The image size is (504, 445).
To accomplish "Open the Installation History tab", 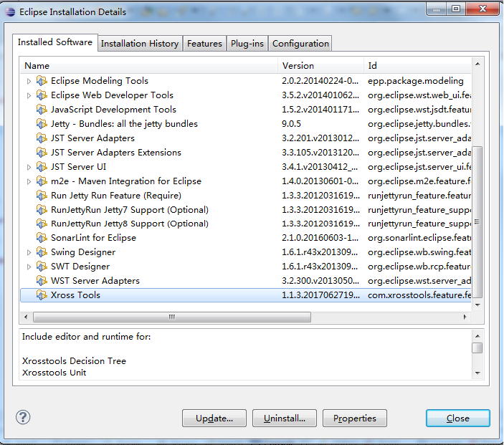I will (140, 44).
